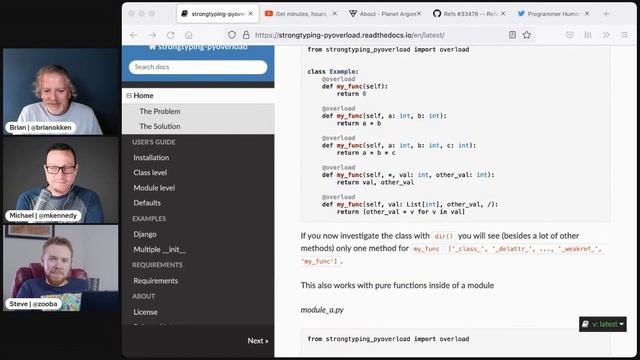Click the dir() inline code text
The width and height of the screenshot is (640, 360).
pos(444,236)
